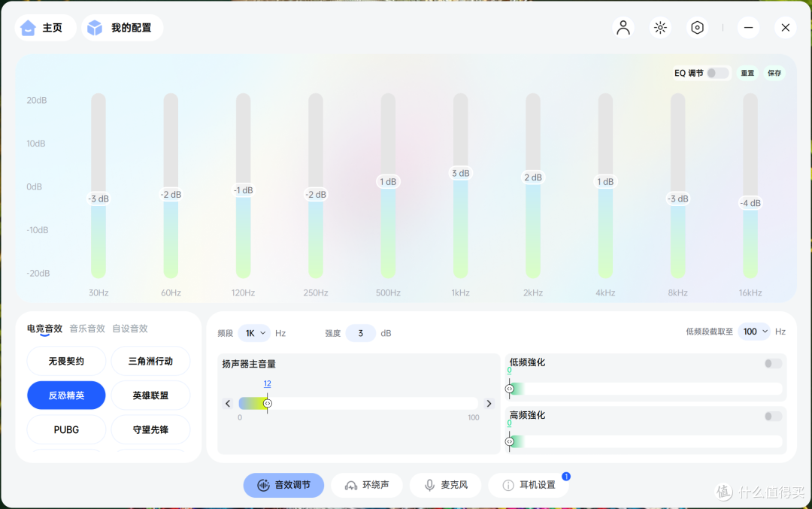This screenshot has width=812, height=509.
Task: Click the 保存 save button
Action: pos(774,73)
